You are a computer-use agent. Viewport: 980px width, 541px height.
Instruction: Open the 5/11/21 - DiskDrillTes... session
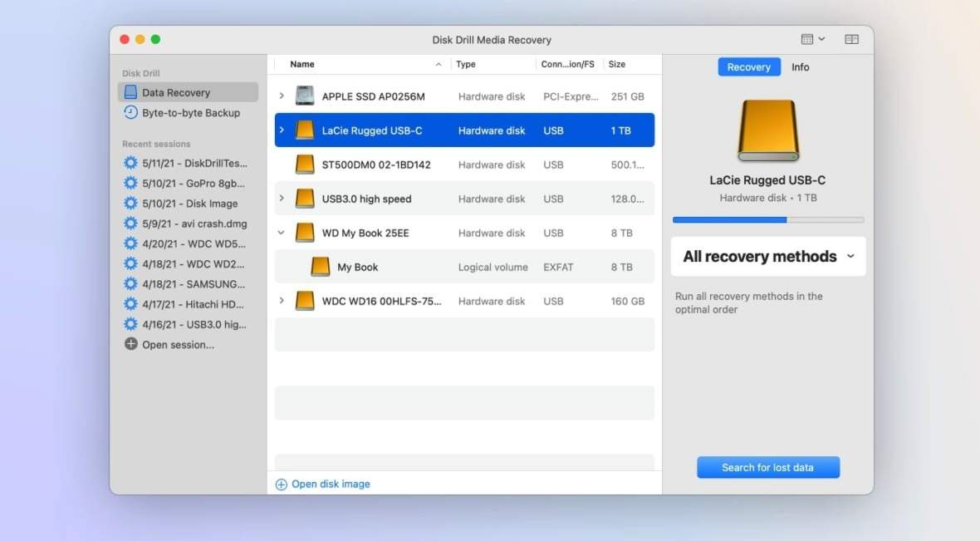pyautogui.click(x=194, y=163)
